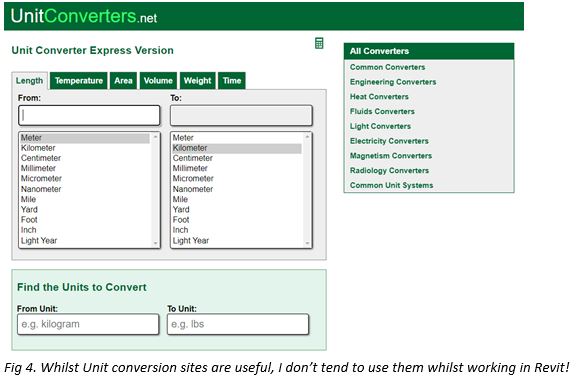
Task: Click the From list scroll-down arrow
Action: (x=155, y=243)
